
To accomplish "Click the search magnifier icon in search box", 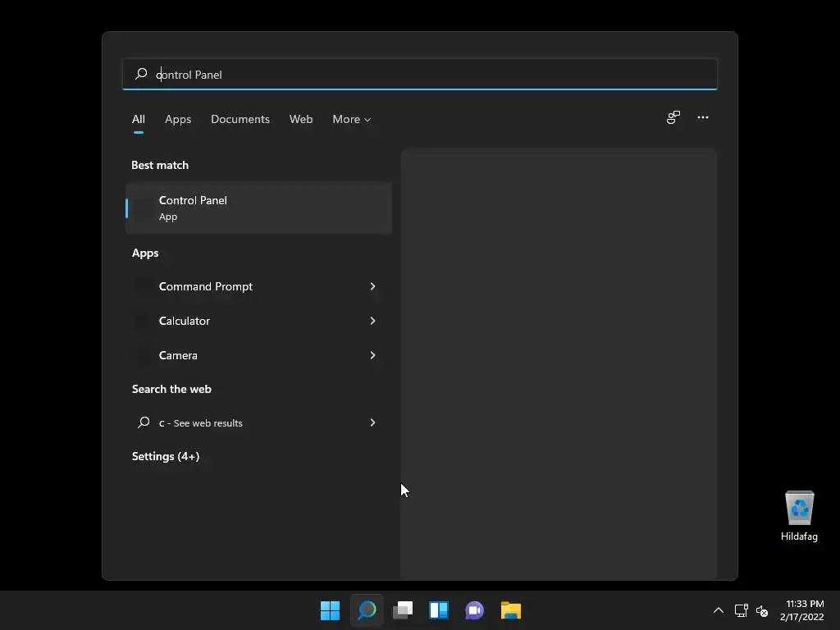I will (141, 74).
